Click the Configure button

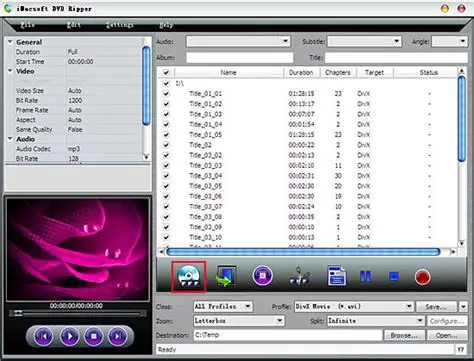tap(447, 321)
